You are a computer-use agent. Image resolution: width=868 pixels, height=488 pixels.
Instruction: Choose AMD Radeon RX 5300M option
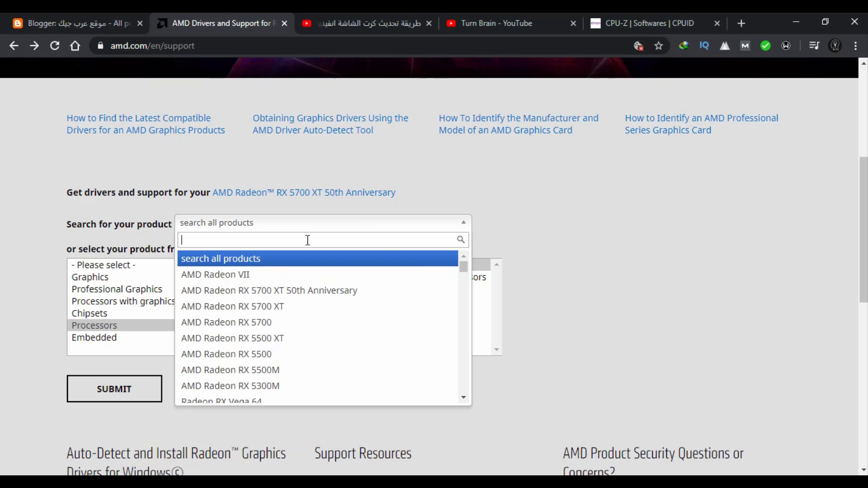317,385
